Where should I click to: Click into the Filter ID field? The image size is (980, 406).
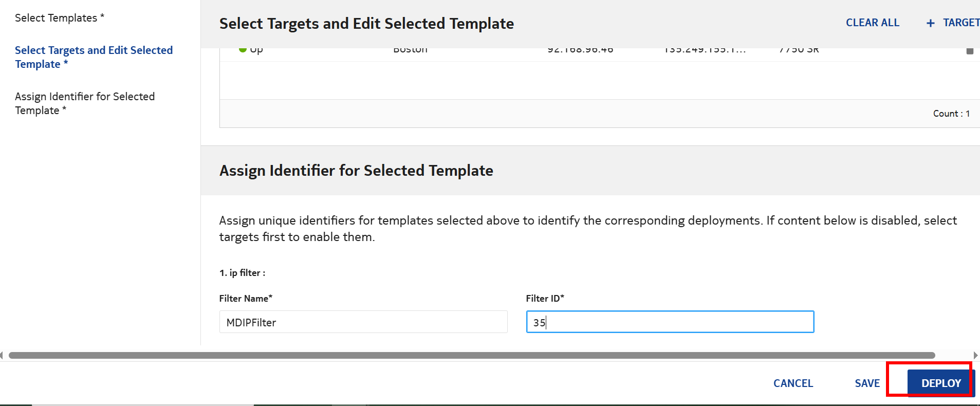pyautogui.click(x=670, y=322)
